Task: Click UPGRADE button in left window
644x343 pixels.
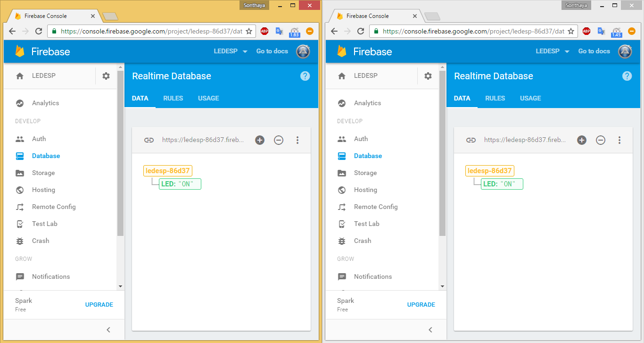Action: [x=99, y=305]
